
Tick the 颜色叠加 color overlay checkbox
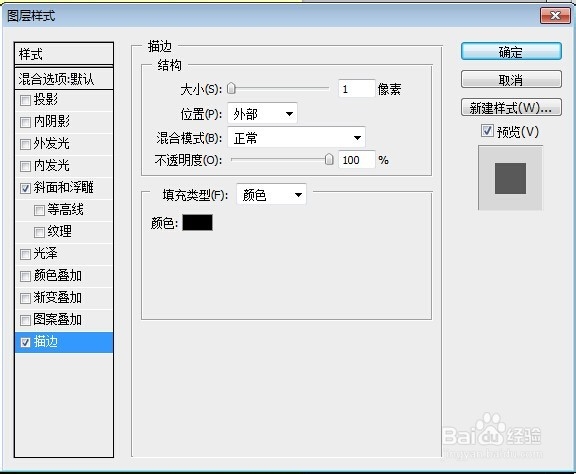tap(25, 276)
